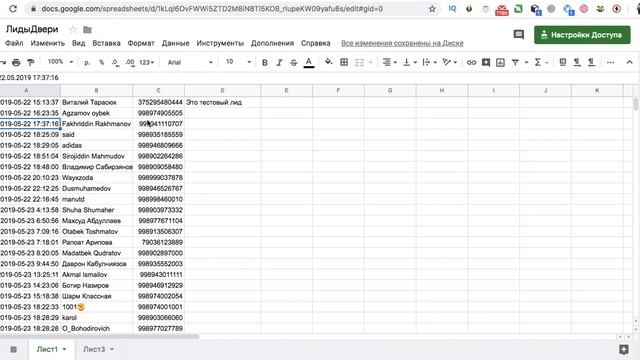Set left-to-right text direction
640x360 pixels.
(x=577, y=62)
